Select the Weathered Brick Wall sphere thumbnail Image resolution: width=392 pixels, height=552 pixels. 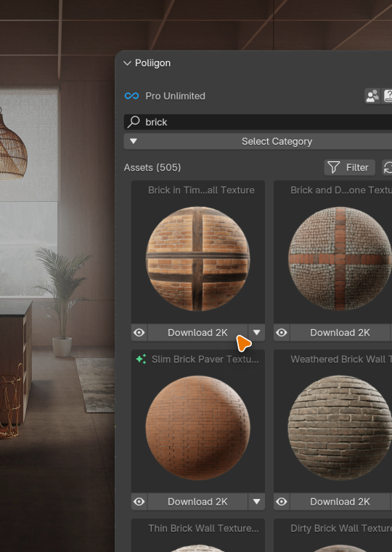[x=340, y=428]
